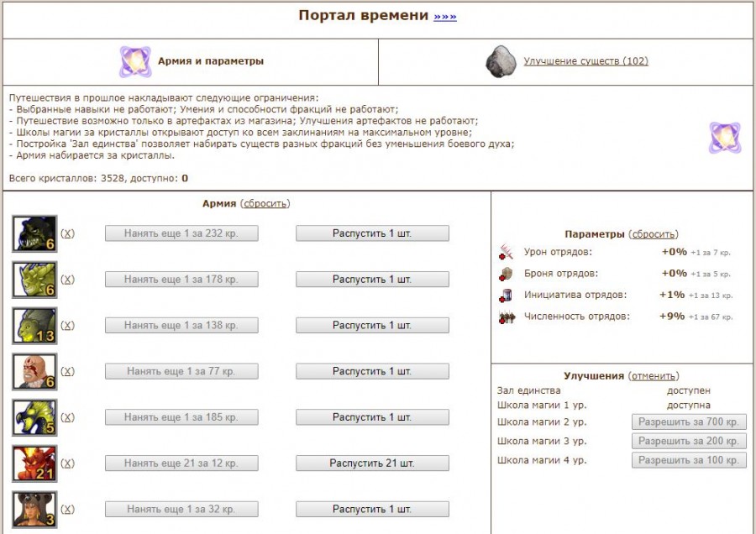
Task: Click the +1% initiative value
Action: click(672, 295)
